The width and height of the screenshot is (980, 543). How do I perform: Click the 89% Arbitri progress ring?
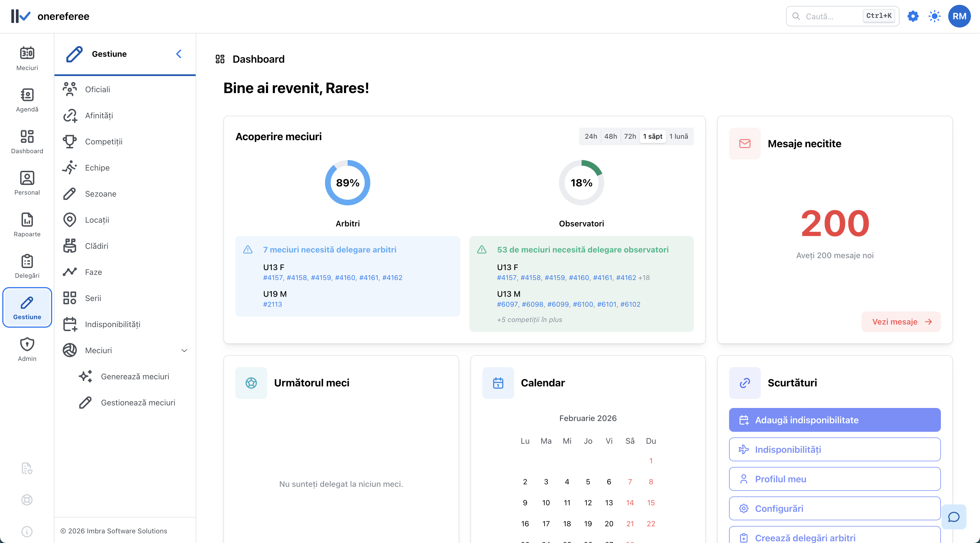[347, 183]
